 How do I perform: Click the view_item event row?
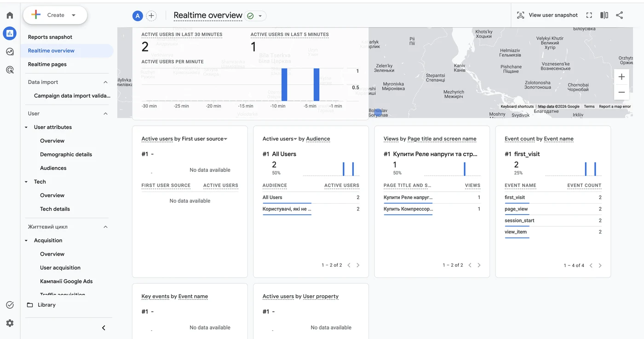(553, 232)
